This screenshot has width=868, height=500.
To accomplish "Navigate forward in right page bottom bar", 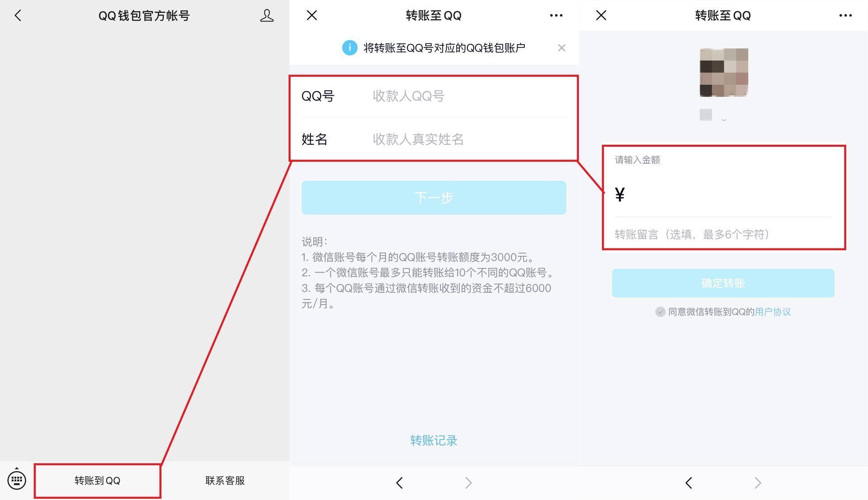I will coord(758,483).
